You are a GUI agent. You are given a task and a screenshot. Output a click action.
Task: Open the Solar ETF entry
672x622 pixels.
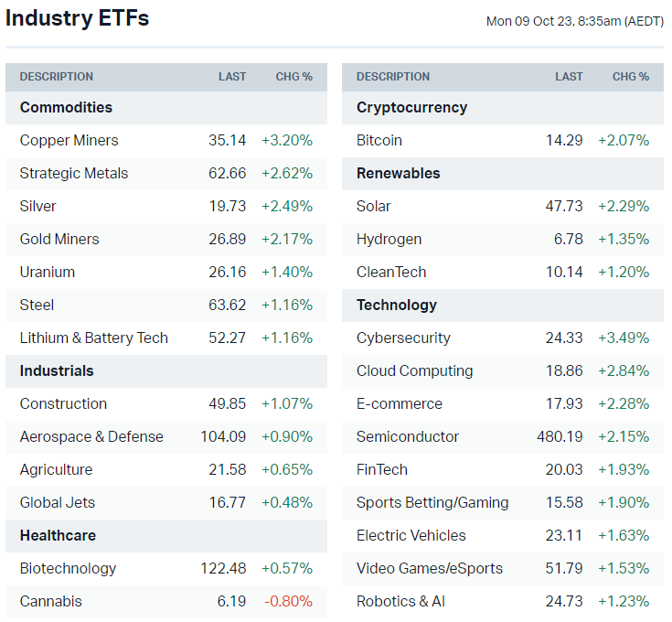coord(374,206)
